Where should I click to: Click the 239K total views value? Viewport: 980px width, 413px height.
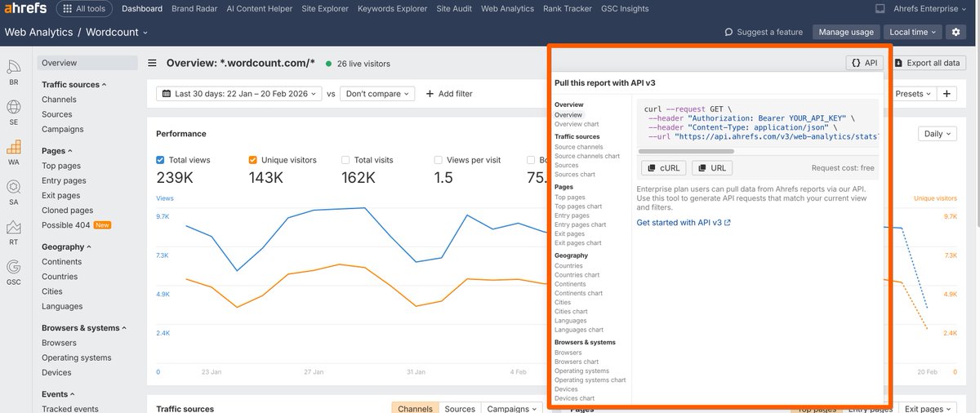click(x=175, y=177)
